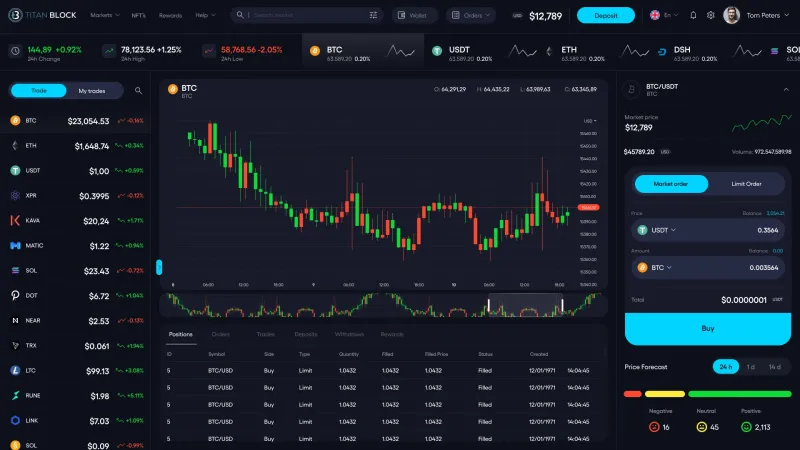Open the notifications bell
This screenshot has height=450, width=800.
click(x=694, y=16)
